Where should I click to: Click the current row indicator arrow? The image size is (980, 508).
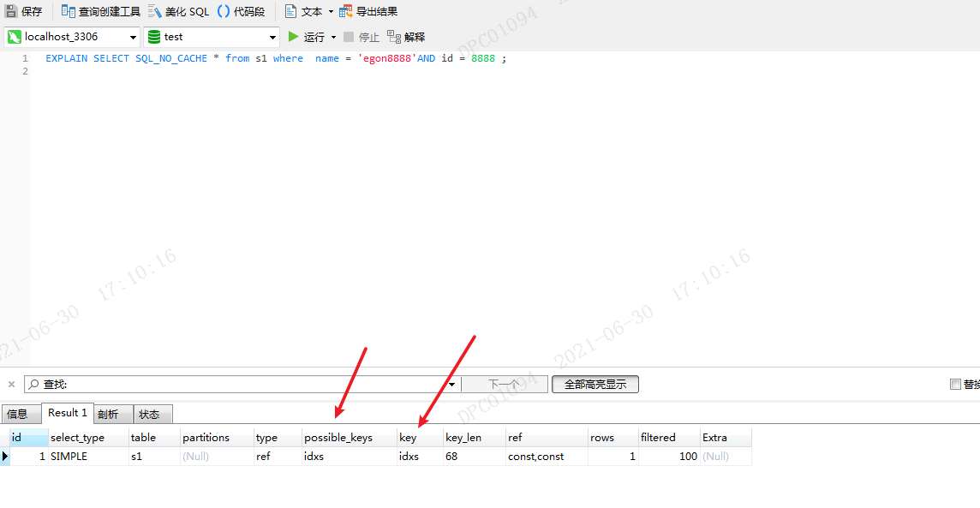[x=5, y=456]
